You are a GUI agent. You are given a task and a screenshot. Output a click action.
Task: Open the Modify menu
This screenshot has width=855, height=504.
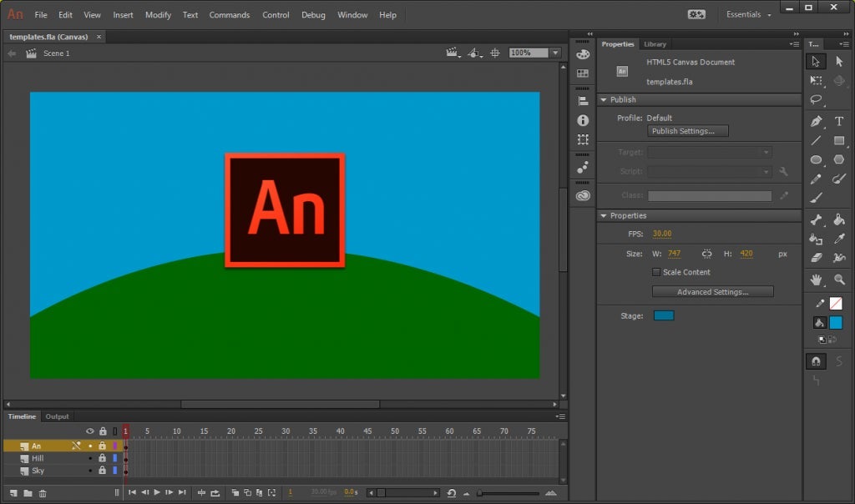(159, 14)
